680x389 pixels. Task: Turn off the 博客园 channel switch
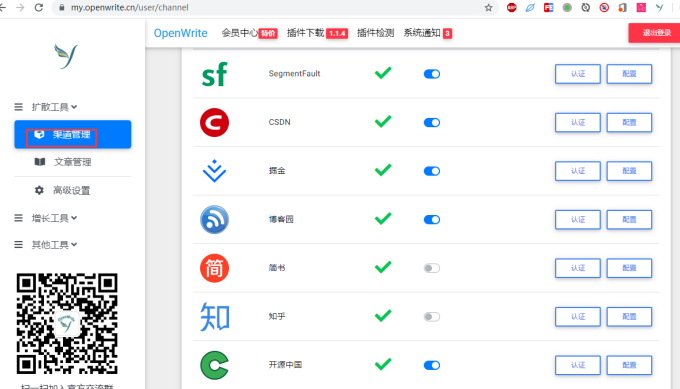432,219
